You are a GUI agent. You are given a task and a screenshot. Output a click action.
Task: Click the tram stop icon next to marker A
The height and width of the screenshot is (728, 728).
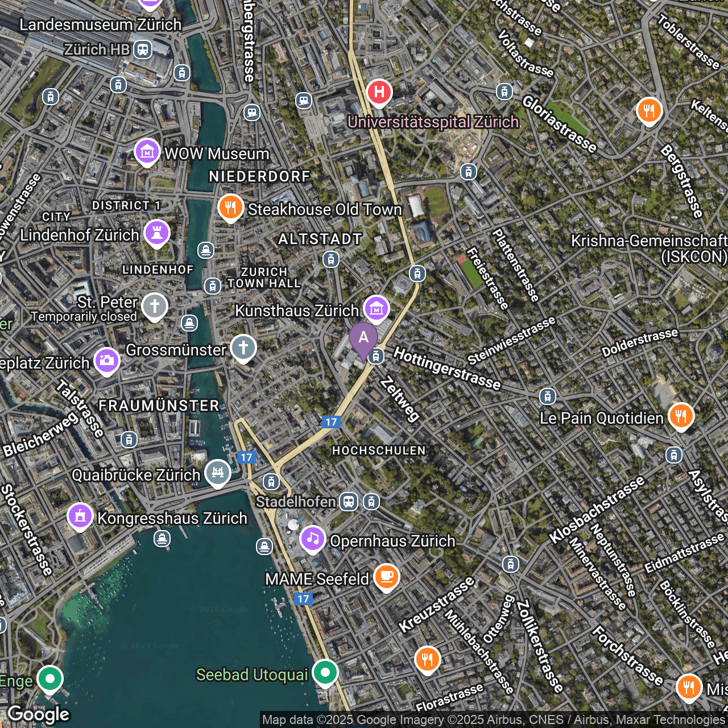pyautogui.click(x=375, y=357)
